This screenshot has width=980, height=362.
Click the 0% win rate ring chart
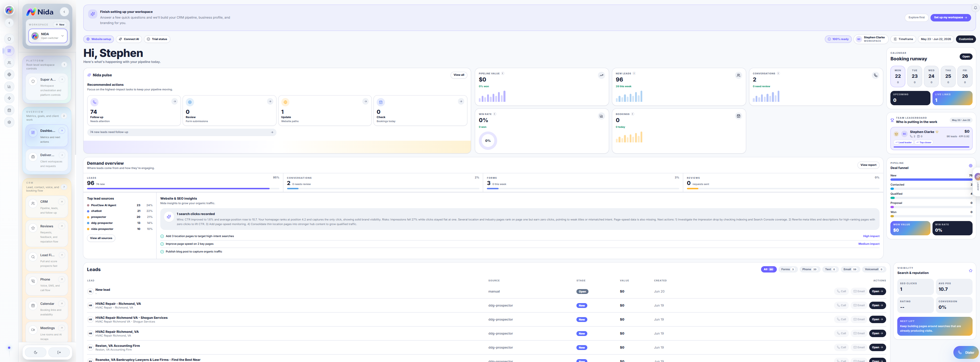[488, 141]
